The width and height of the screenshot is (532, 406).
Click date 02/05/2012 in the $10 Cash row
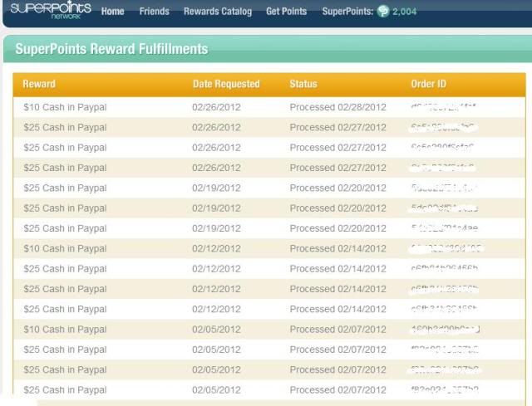coord(216,330)
